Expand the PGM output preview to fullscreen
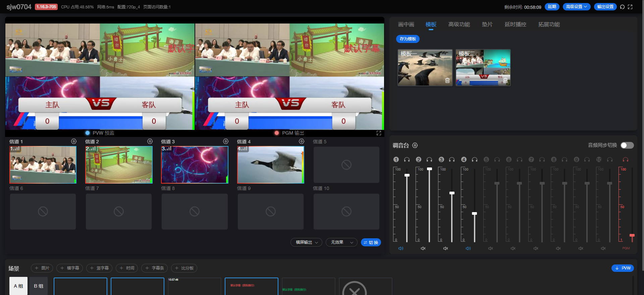Screen dimensions: 644x295 point(379,133)
